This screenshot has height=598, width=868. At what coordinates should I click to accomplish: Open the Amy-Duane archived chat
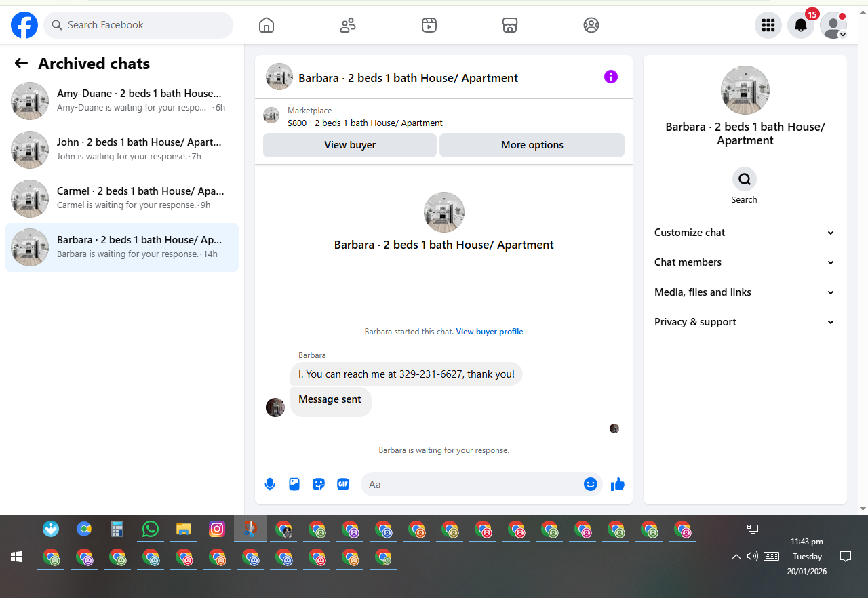click(122, 101)
